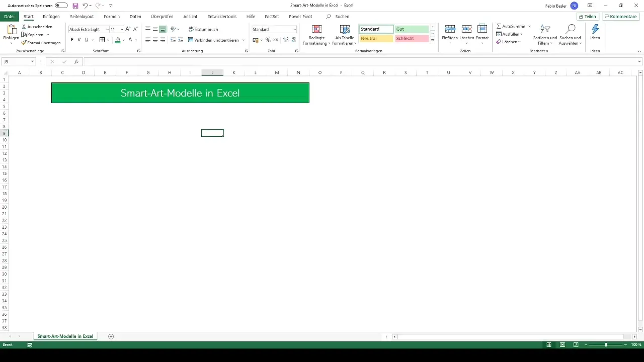The image size is (644, 362).
Task: Open the number format Standard dropdown
Action: (294, 30)
